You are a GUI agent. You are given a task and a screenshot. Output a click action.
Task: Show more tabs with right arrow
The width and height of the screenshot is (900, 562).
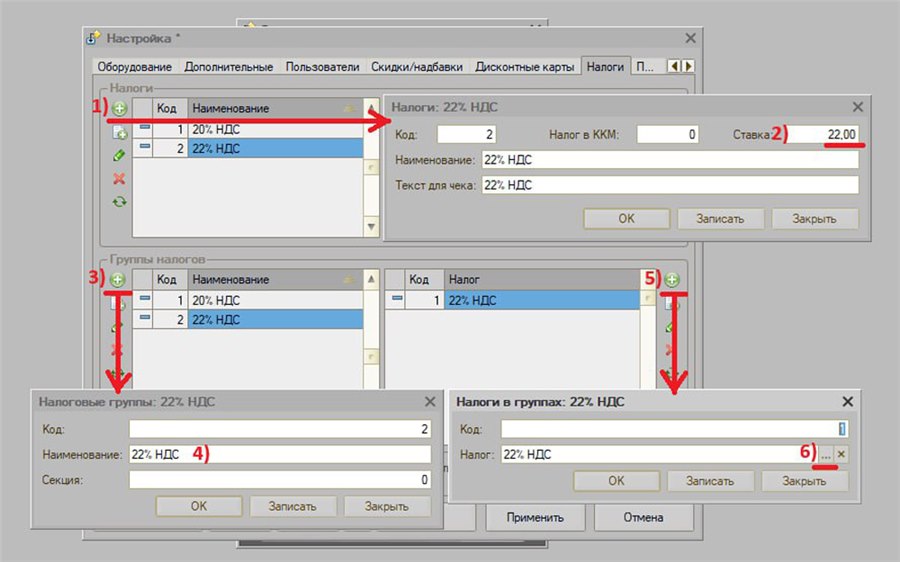(x=688, y=66)
